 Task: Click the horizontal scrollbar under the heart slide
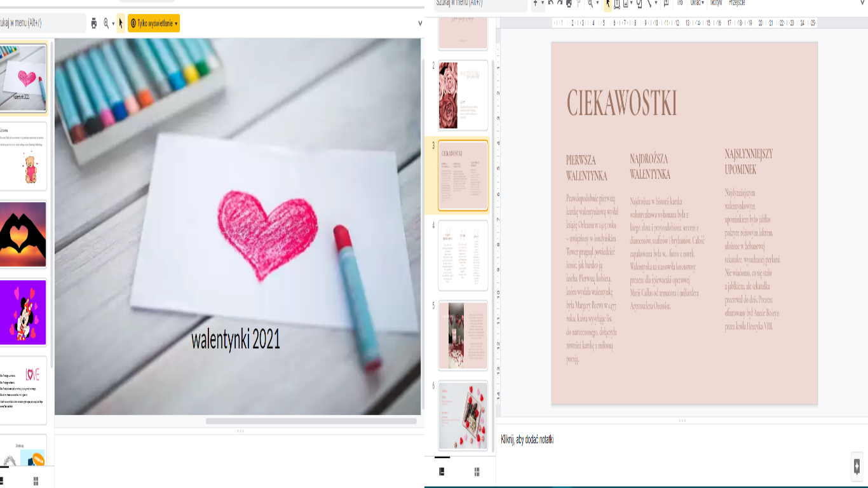point(311,421)
